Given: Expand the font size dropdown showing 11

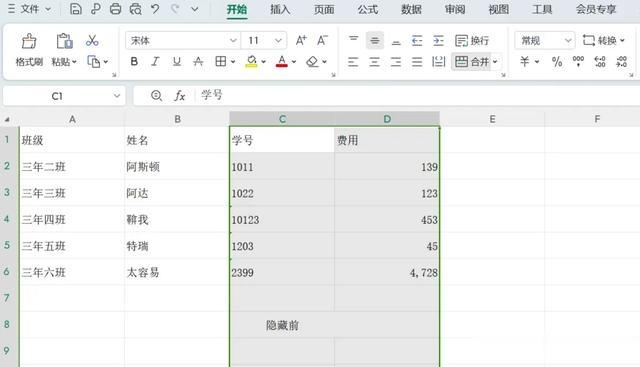Looking at the screenshot, I should point(264,40).
